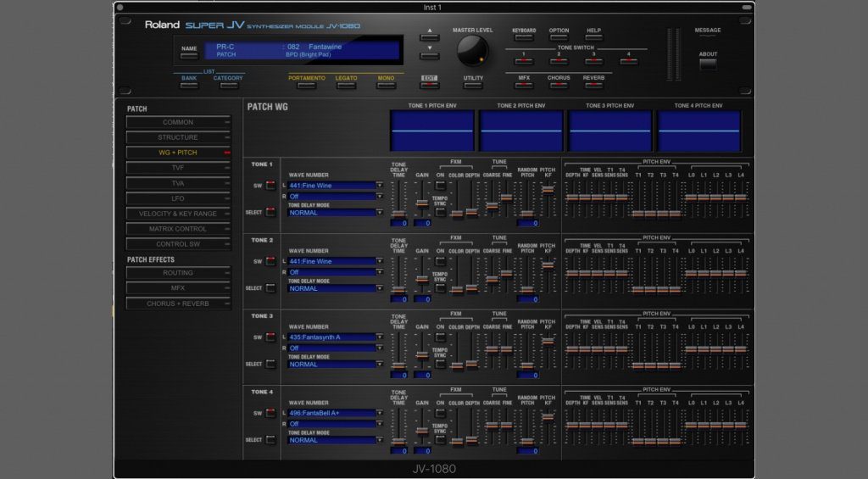The width and height of the screenshot is (868, 479).
Task: Click the Tone 2 SW switch
Action: coord(270,261)
